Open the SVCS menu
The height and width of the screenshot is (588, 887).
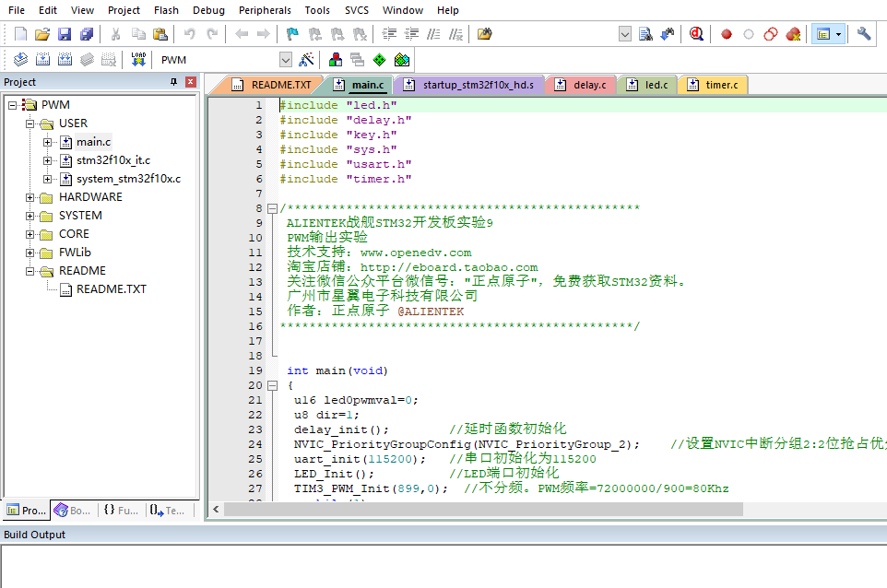[357, 10]
